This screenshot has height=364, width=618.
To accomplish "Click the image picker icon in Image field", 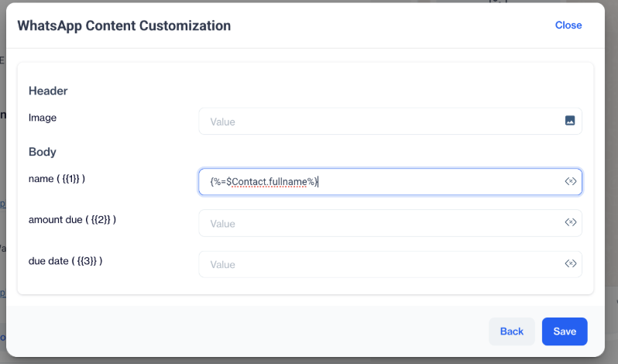I will coord(570,121).
